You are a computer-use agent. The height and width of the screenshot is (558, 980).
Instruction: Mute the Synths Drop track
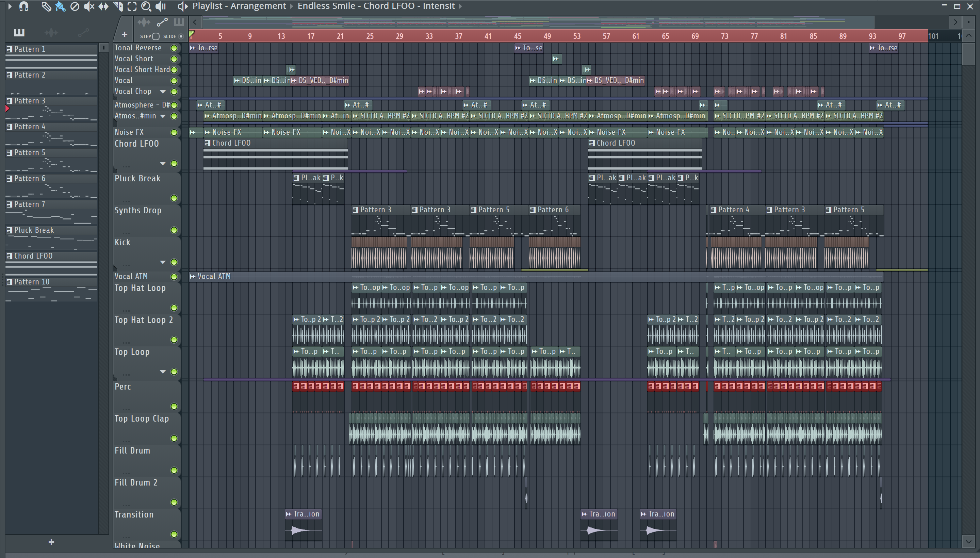[174, 230]
